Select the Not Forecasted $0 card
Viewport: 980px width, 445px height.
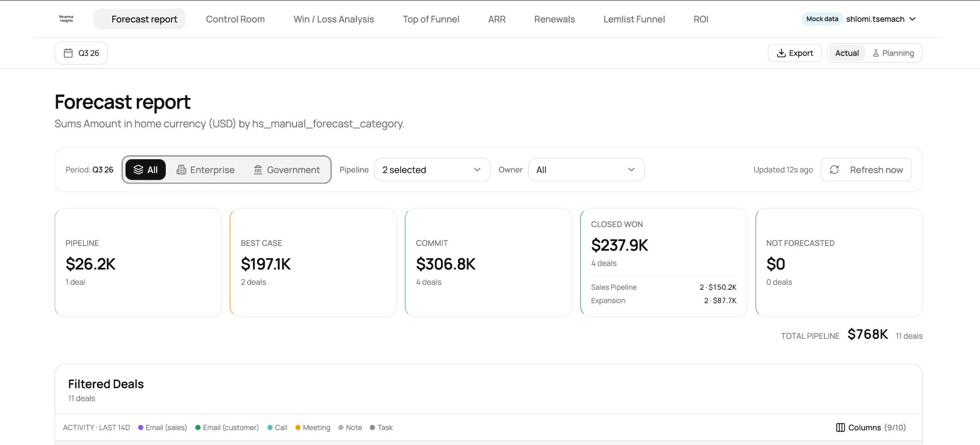[839, 262]
